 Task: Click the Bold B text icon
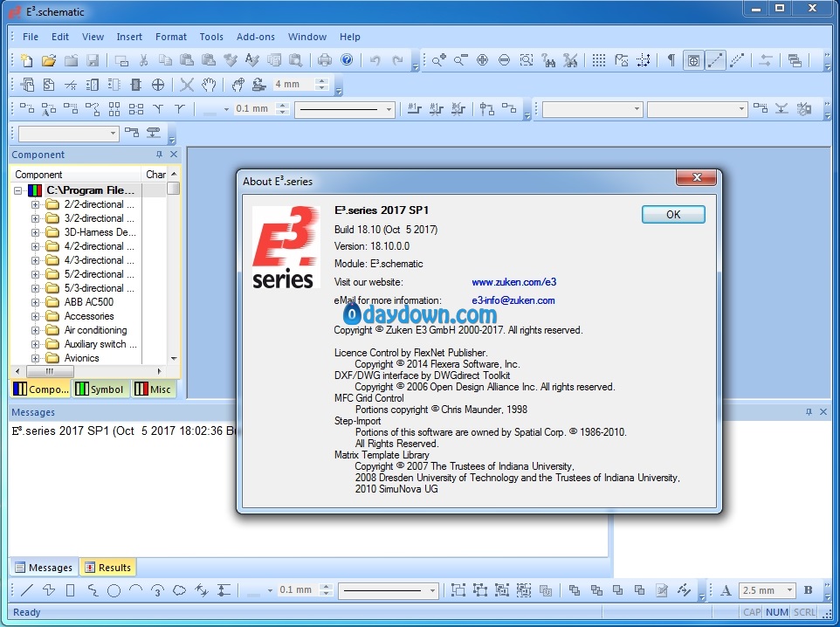tap(809, 590)
